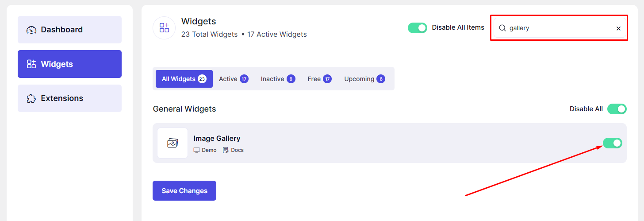Show the Inactive widgets tab
This screenshot has width=644, height=221.
point(277,79)
